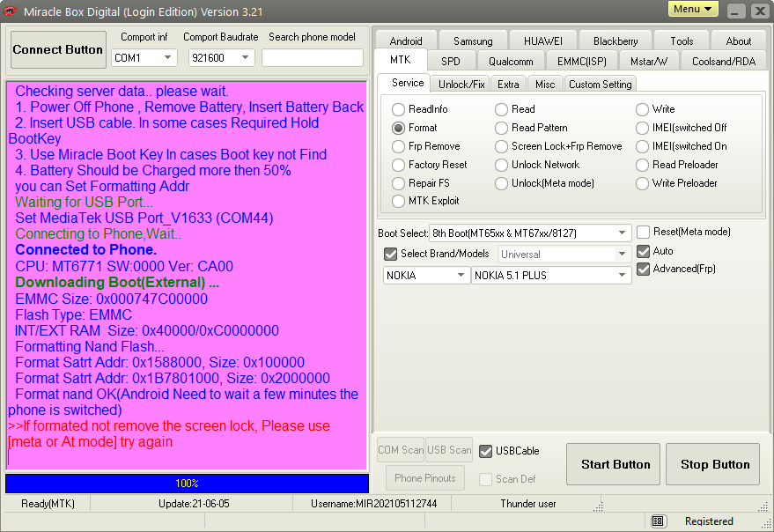Open the Unlock/Fix sub-tab

click(x=461, y=85)
